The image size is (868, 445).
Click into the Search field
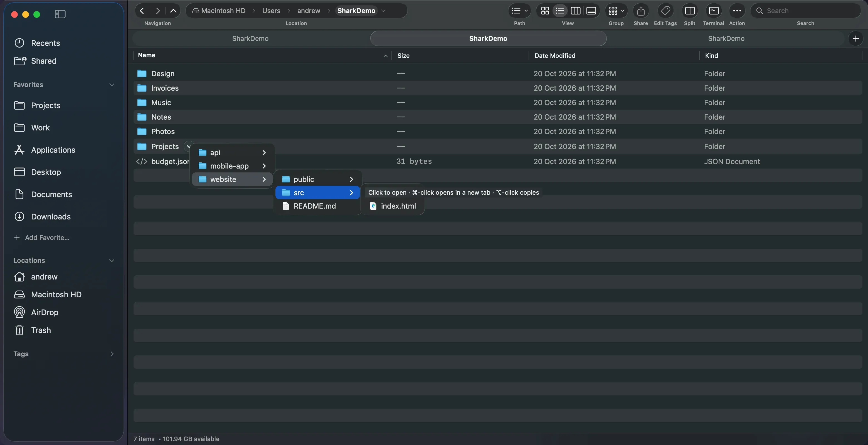click(805, 11)
